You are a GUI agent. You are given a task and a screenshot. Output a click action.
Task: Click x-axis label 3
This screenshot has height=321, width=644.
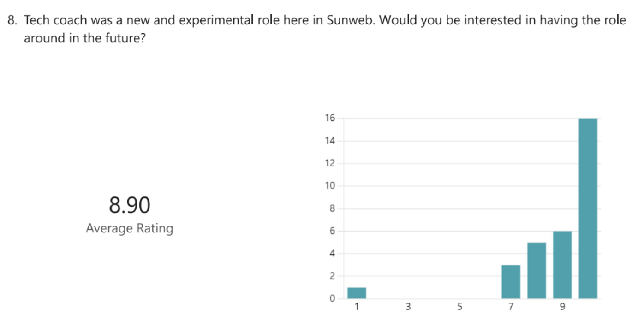click(x=408, y=306)
